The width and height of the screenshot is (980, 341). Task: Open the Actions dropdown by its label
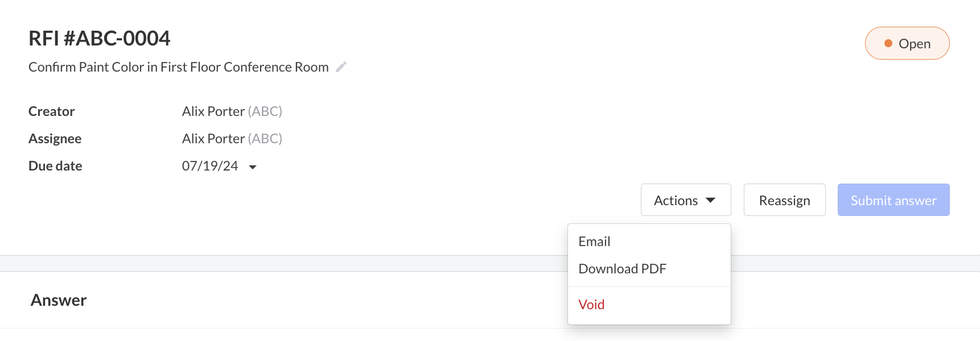point(676,201)
